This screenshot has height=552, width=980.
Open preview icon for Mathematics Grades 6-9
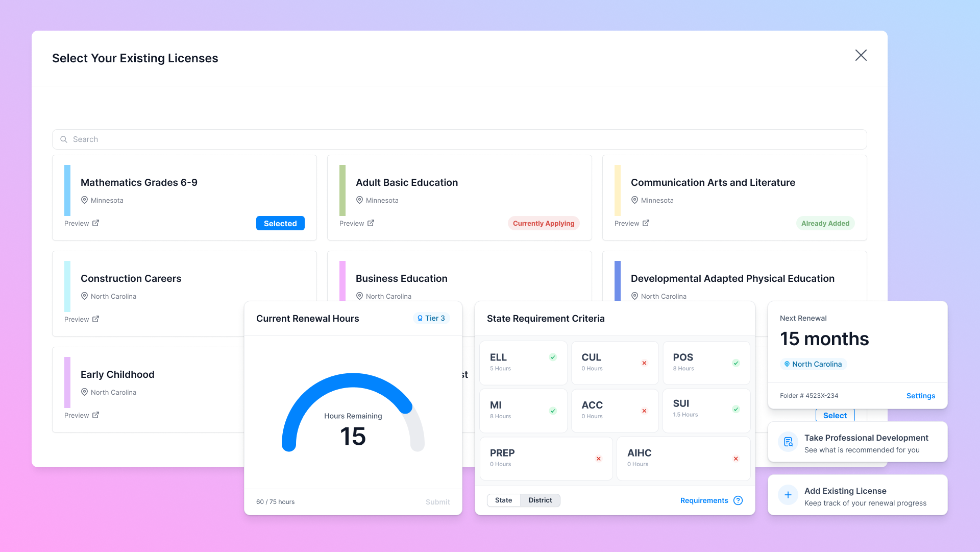pyautogui.click(x=95, y=223)
